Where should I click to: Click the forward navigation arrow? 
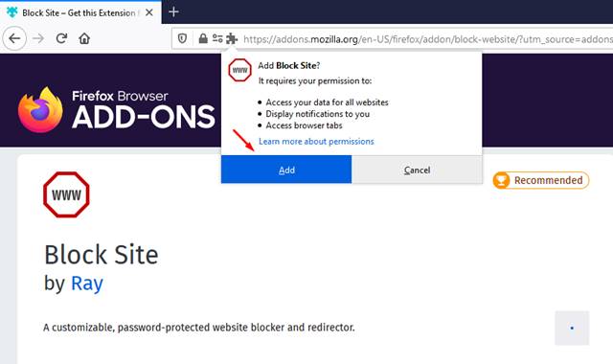38,38
